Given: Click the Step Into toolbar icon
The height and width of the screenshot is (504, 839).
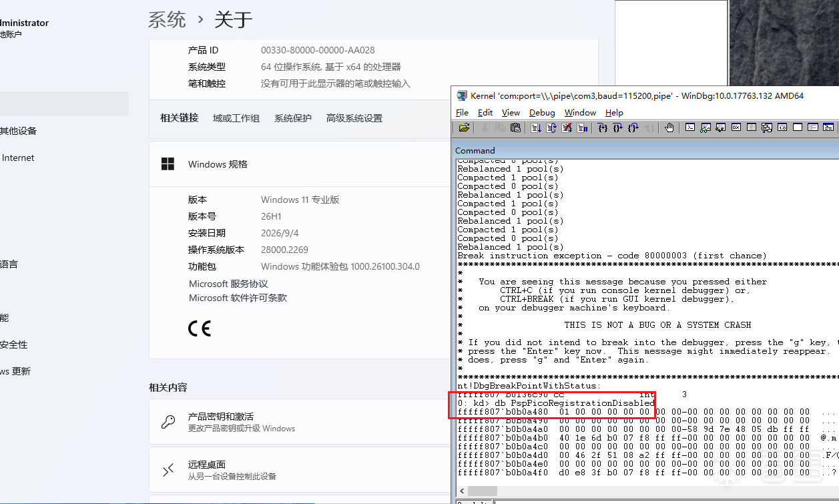Looking at the screenshot, I should tap(603, 128).
